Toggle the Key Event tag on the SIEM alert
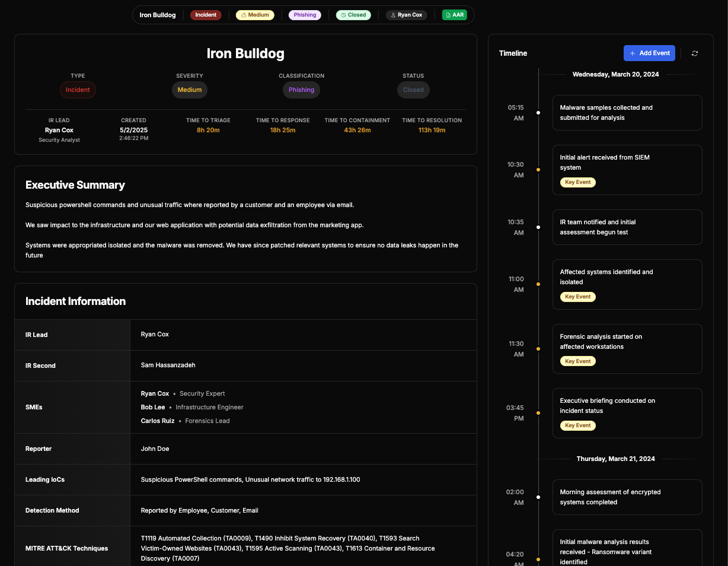Screen dimensions: 728x566 [x=577, y=182]
